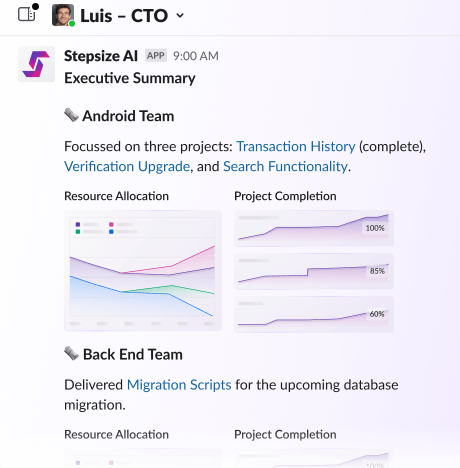The width and height of the screenshot is (460, 468).
Task: Toggle the sidebar panel icon
Action: [27, 14]
